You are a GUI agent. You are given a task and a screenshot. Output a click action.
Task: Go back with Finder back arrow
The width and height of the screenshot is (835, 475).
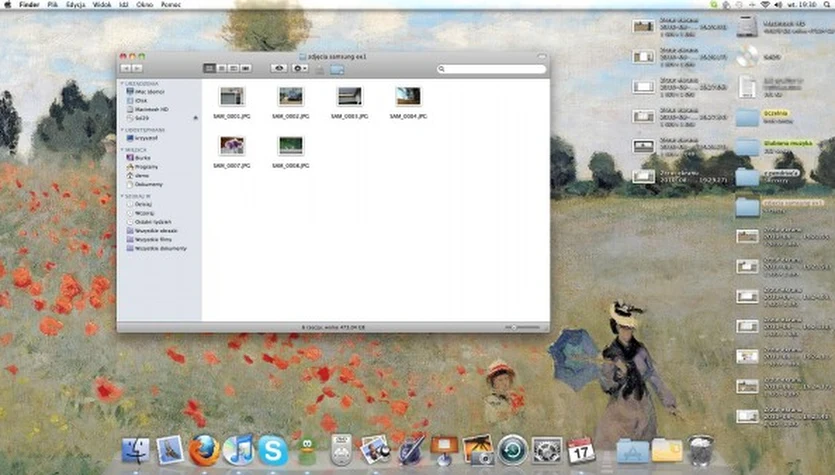tap(125, 68)
